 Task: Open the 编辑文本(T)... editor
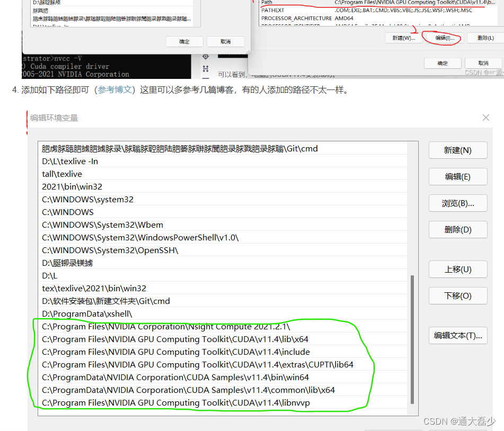pyautogui.click(x=457, y=335)
